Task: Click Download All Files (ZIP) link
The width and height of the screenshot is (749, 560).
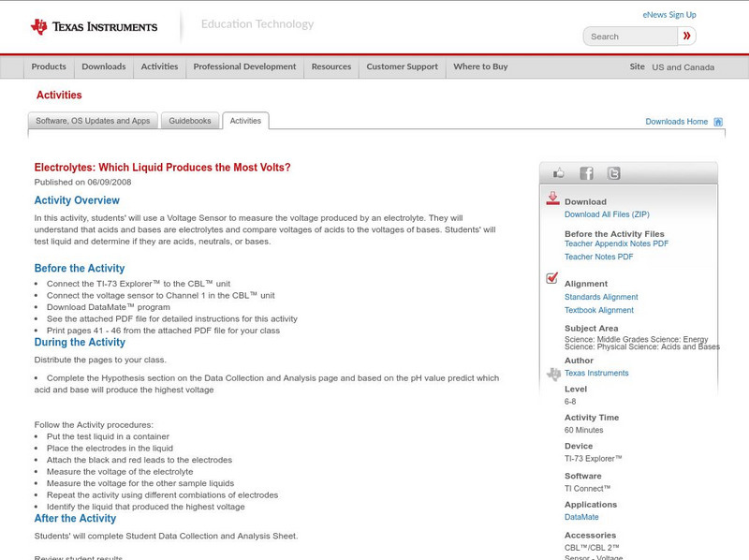Action: click(607, 214)
